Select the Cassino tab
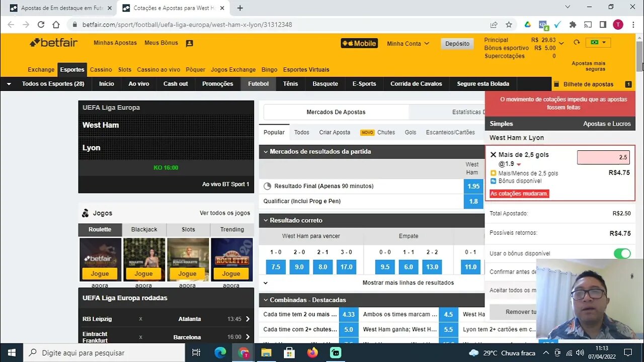 click(x=101, y=70)
